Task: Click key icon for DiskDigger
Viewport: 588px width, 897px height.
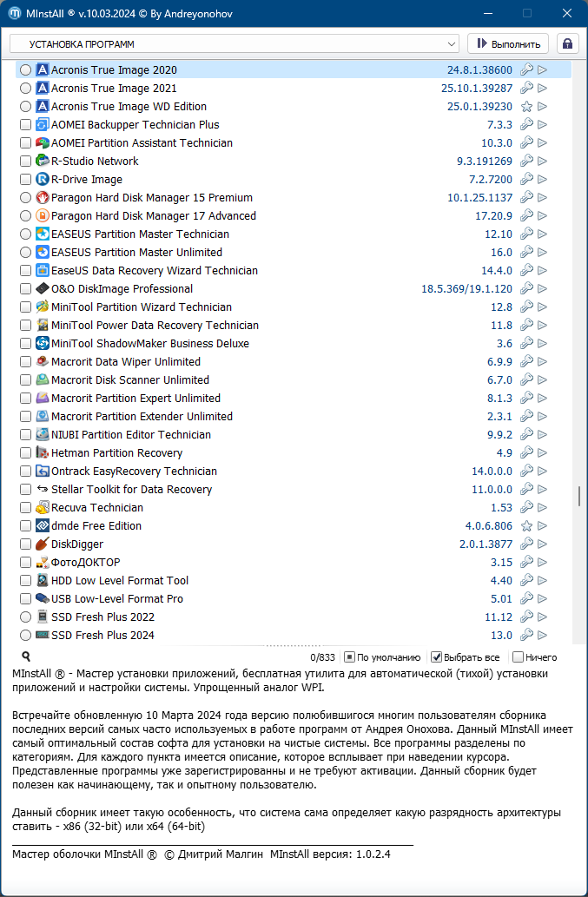Action: click(526, 544)
